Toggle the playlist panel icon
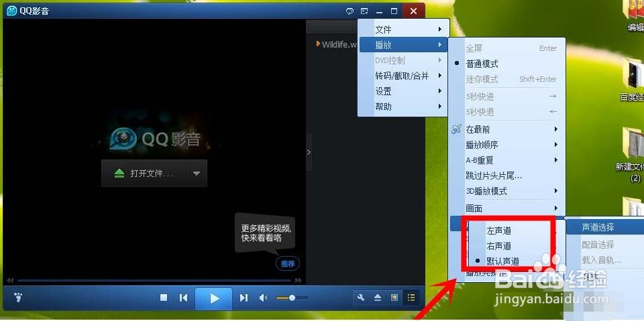 point(411,298)
